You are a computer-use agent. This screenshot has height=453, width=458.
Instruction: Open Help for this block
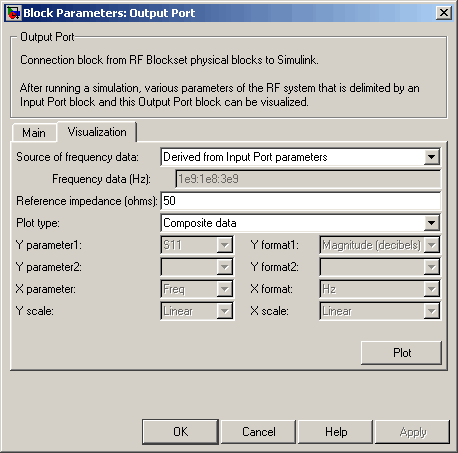pyautogui.click(x=335, y=432)
